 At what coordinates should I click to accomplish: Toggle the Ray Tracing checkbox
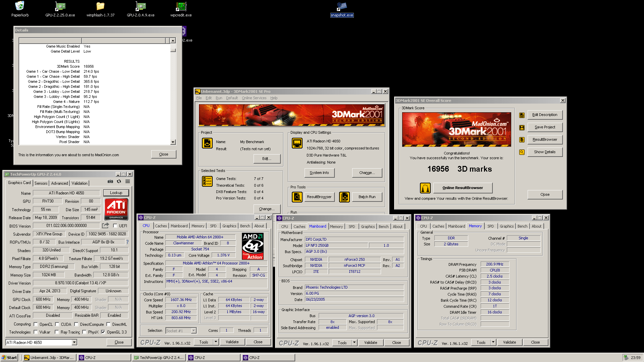coord(57,332)
